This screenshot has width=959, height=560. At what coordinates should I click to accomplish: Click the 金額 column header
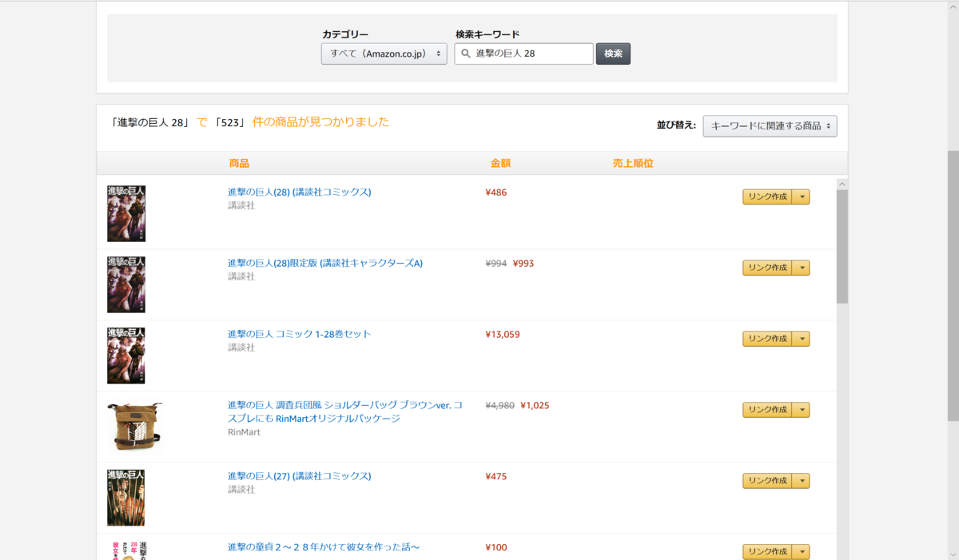click(500, 163)
